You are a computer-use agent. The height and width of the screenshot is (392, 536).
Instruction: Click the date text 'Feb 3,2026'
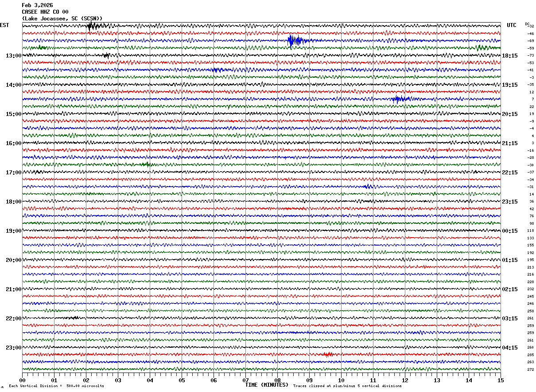[37, 5]
